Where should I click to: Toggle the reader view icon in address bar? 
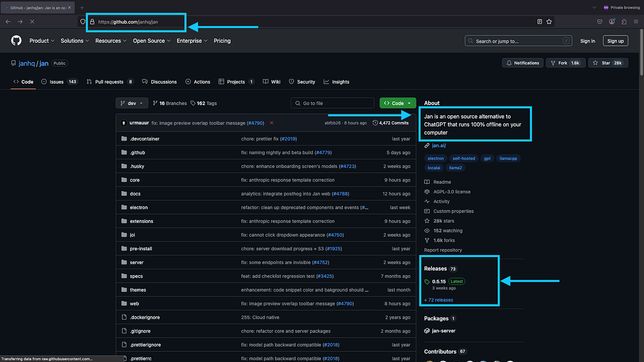pyautogui.click(x=540, y=22)
